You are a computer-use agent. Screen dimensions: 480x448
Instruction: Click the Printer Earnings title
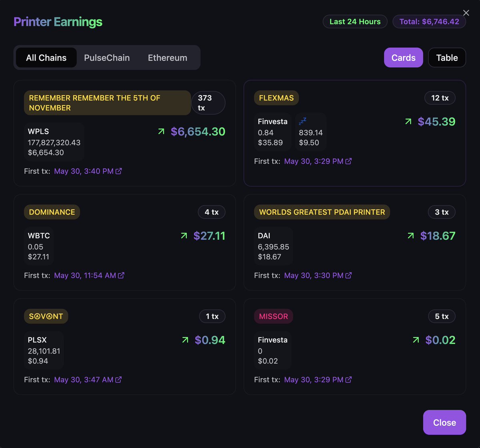pos(58,22)
